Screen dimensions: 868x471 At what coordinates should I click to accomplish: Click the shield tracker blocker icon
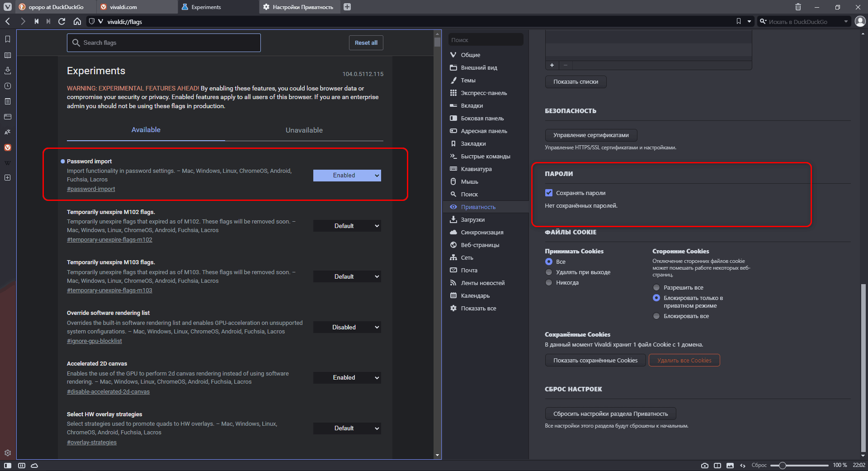92,21
